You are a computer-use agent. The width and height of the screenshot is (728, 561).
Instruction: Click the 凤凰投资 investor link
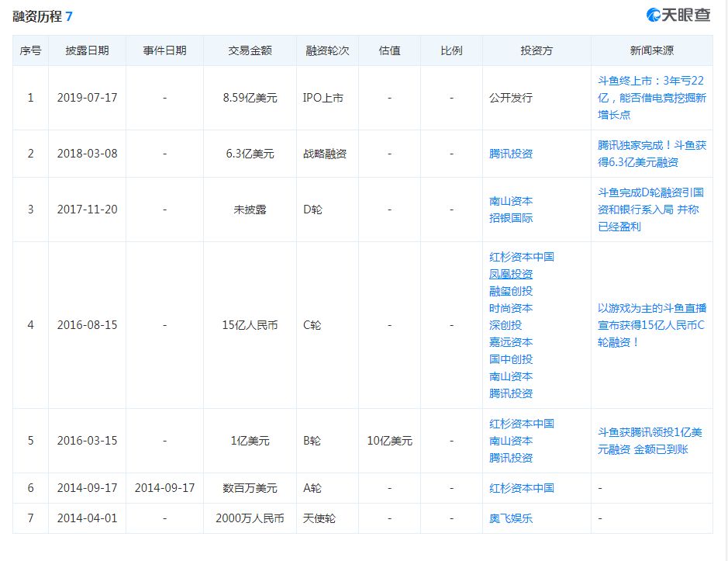511,274
